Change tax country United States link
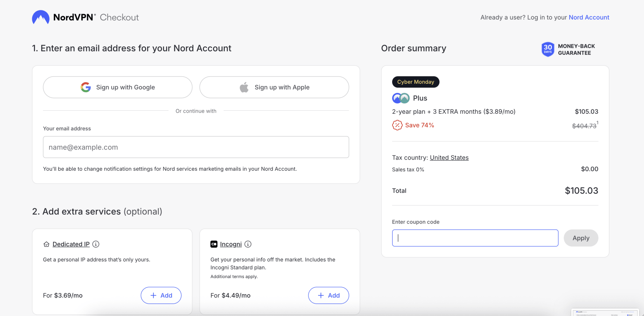Viewport: 644px width, 316px height. 449,157
